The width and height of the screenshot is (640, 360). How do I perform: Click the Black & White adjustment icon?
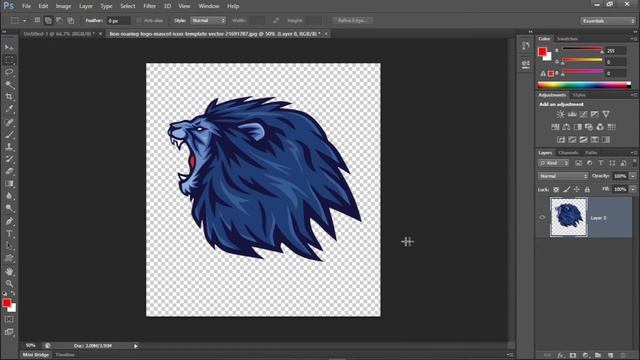[578, 127]
